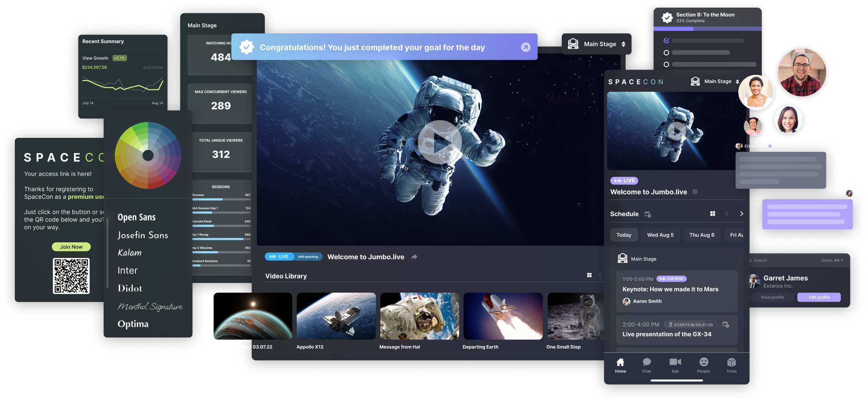Select the Wed Aug 5 schedule tab
The height and width of the screenshot is (401, 868).
(660, 235)
